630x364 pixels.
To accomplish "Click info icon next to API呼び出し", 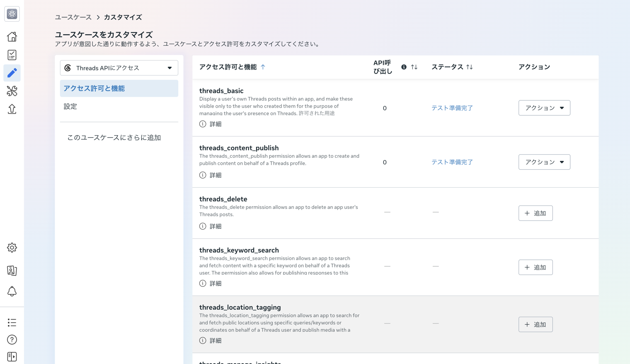I will click(404, 67).
